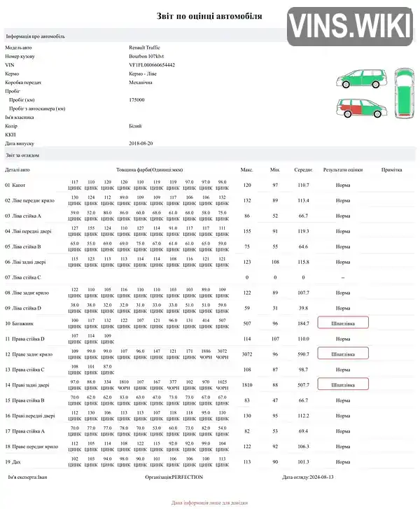The image size is (420, 509).
Task: Click the Макс. column header
Action: coord(246,169)
